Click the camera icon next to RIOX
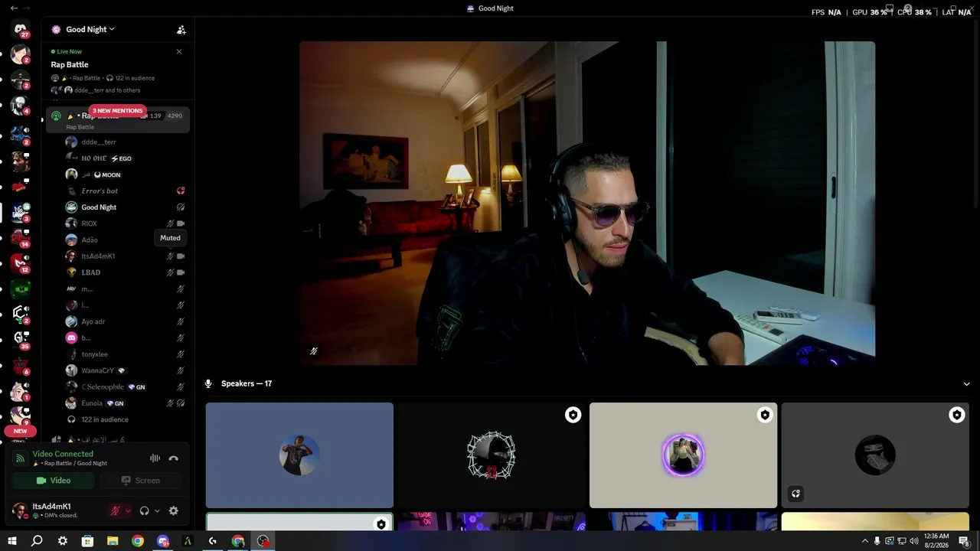Screen dimensions: 980x551 181,223
